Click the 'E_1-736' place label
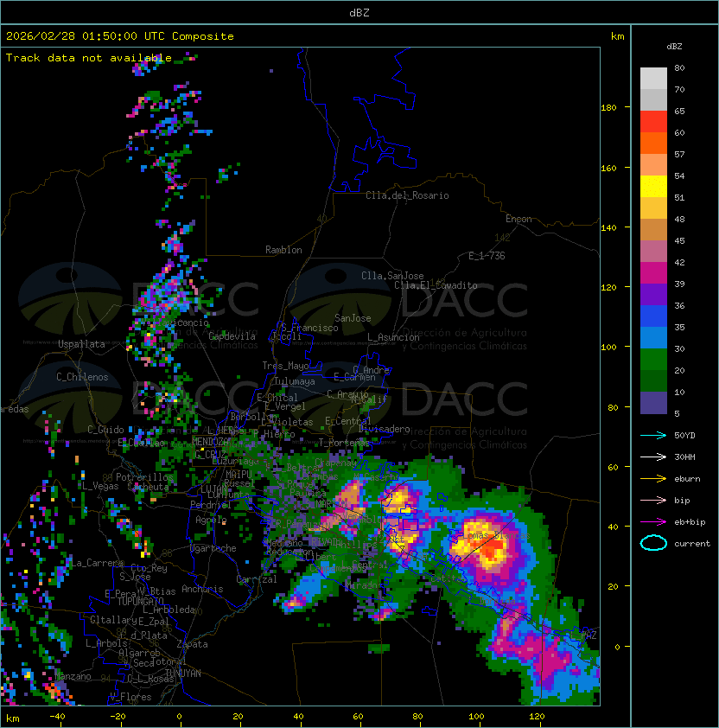719x728 pixels. click(487, 256)
